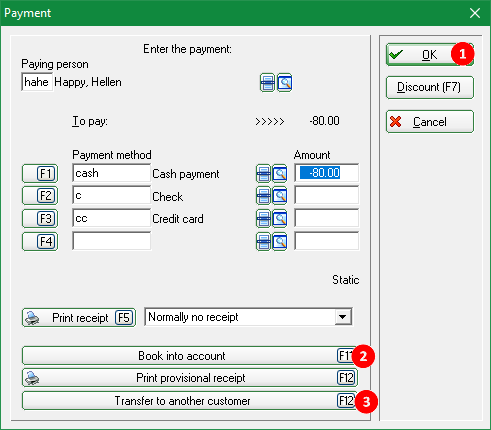Click search magnifier in Cash payment row

click(280, 173)
